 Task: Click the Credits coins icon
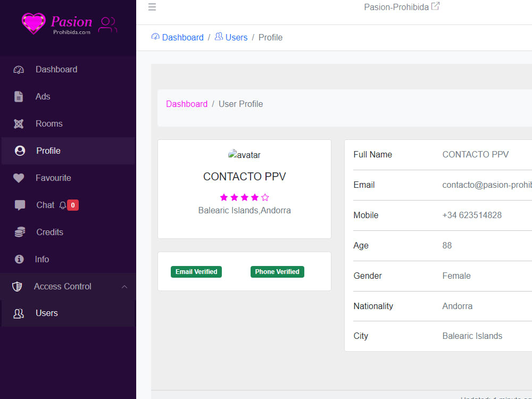(20, 232)
